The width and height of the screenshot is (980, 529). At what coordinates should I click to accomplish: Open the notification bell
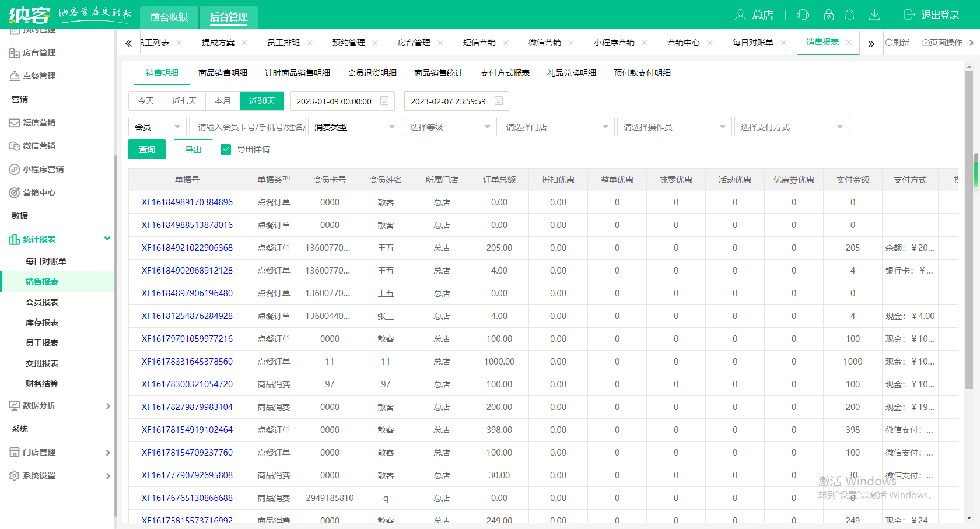point(850,15)
